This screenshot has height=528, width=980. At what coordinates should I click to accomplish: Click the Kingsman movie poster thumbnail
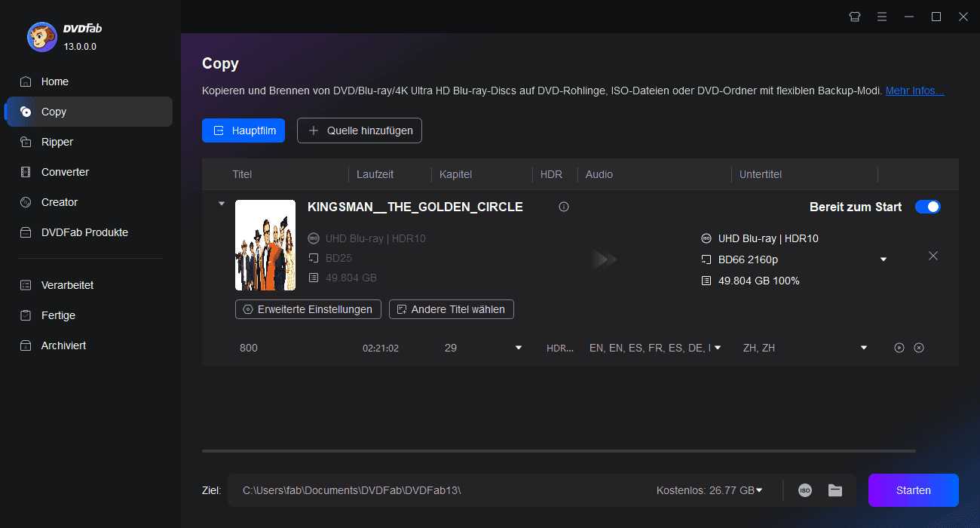(x=265, y=245)
